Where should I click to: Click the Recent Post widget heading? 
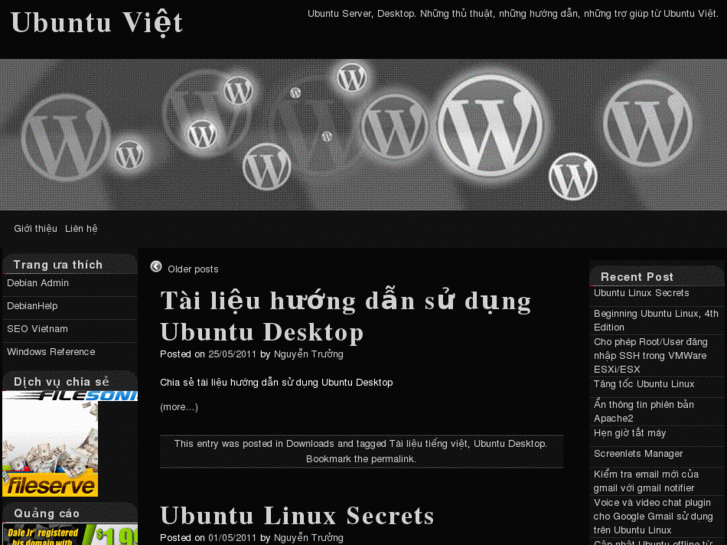point(637,277)
